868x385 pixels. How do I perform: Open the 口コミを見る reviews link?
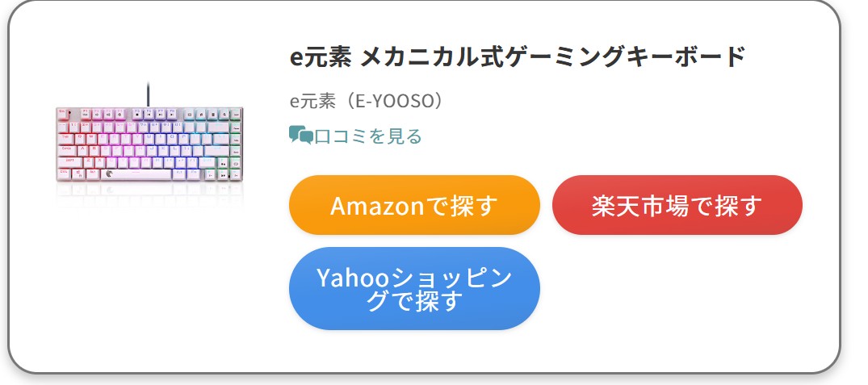tap(355, 136)
